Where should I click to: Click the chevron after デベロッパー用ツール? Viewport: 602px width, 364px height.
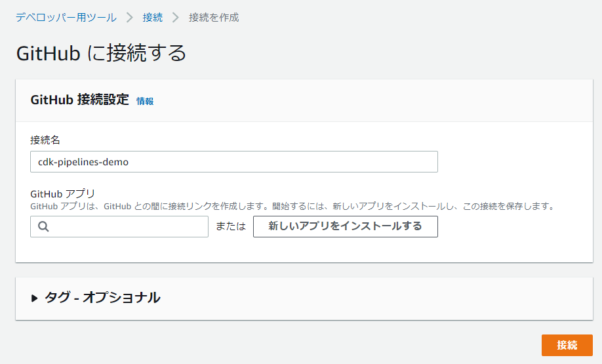[130, 17]
